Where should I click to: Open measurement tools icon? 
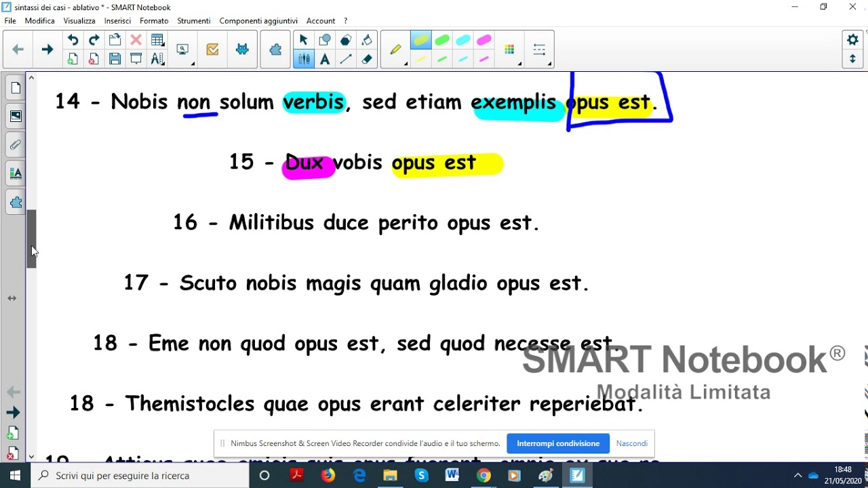157,59
